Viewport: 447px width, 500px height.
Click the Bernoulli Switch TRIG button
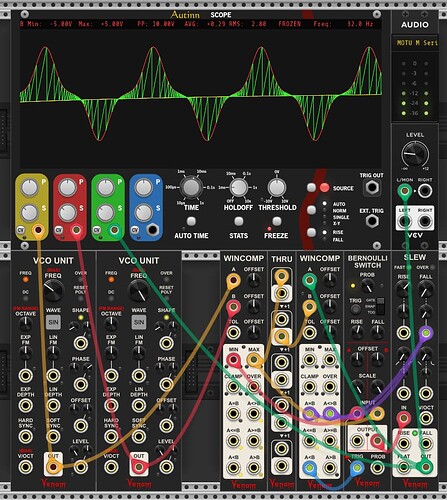[355, 309]
